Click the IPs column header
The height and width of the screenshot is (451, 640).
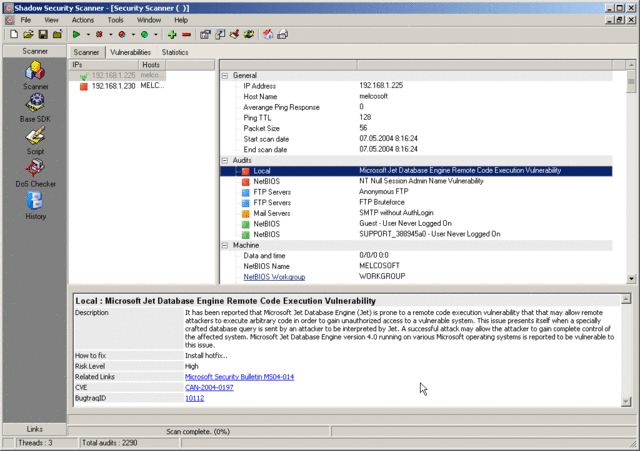coord(104,65)
